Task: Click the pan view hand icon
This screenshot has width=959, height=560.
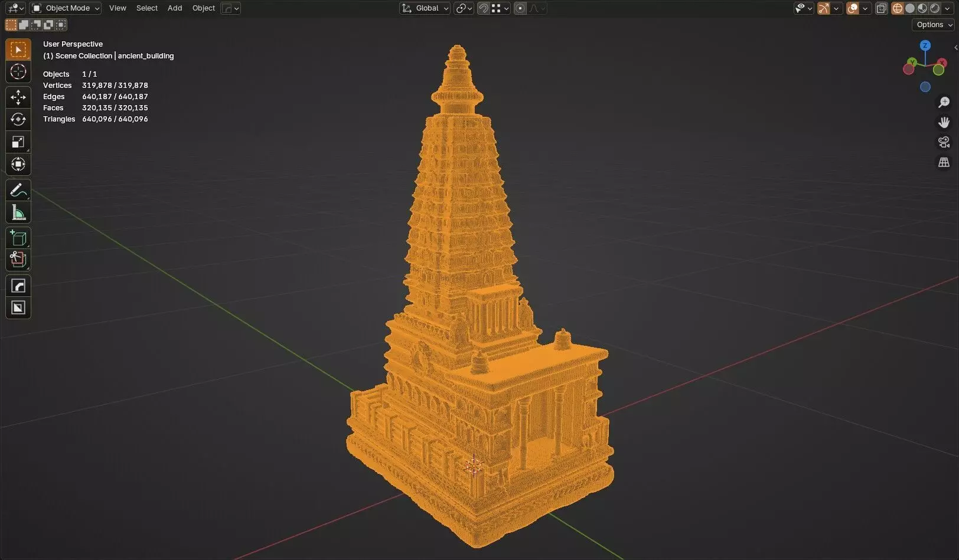Action: pos(944,122)
